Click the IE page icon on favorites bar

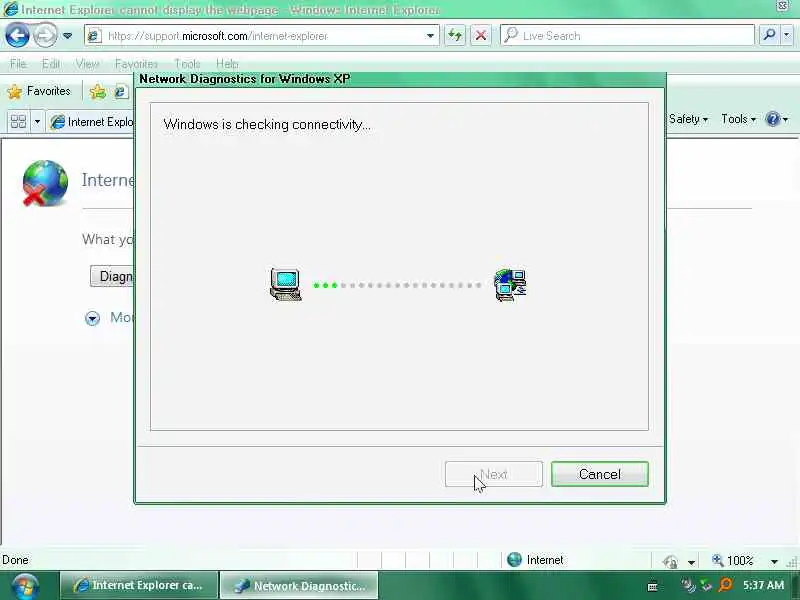coord(120,92)
